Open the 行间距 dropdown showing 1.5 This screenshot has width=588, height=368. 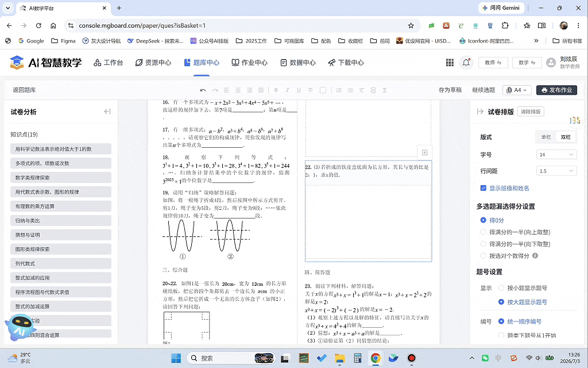(x=556, y=171)
